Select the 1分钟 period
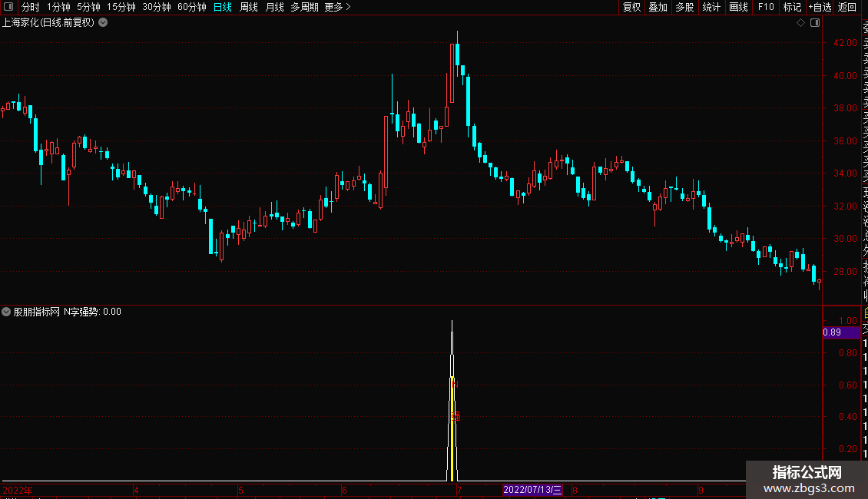Viewport: 868px width, 499px height. point(58,7)
